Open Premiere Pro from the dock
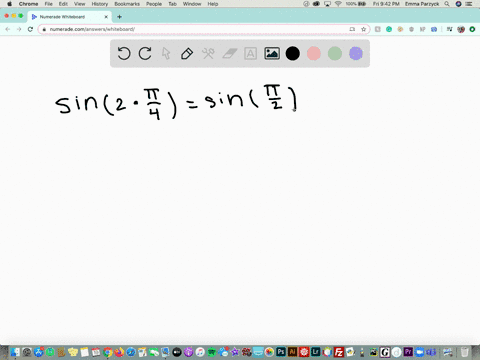Viewport: 480px width, 360px height. click(408, 352)
